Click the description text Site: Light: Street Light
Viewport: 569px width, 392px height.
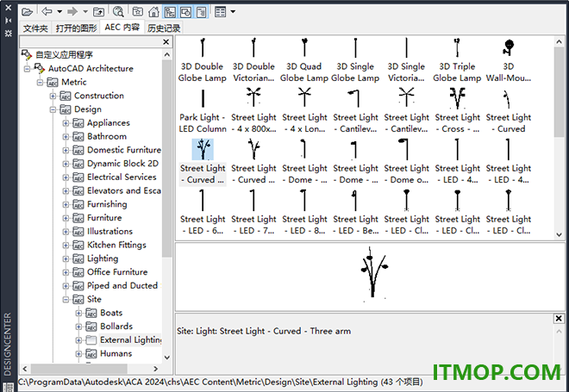pyautogui.click(x=264, y=331)
